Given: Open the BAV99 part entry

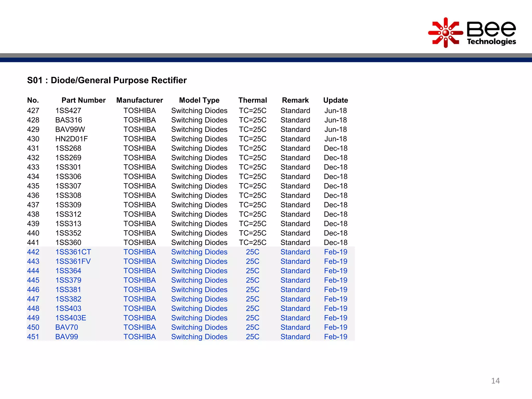Looking at the screenshot, I should [66, 337].
